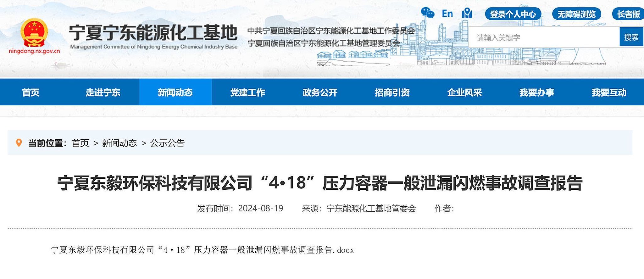
Task: Open the site map icon
Action: [467, 13]
